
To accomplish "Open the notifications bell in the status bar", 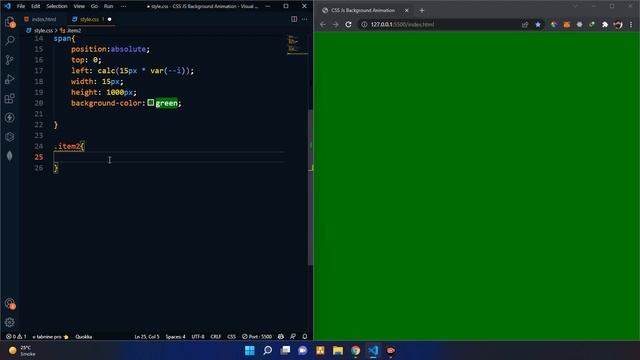I will 304,337.
